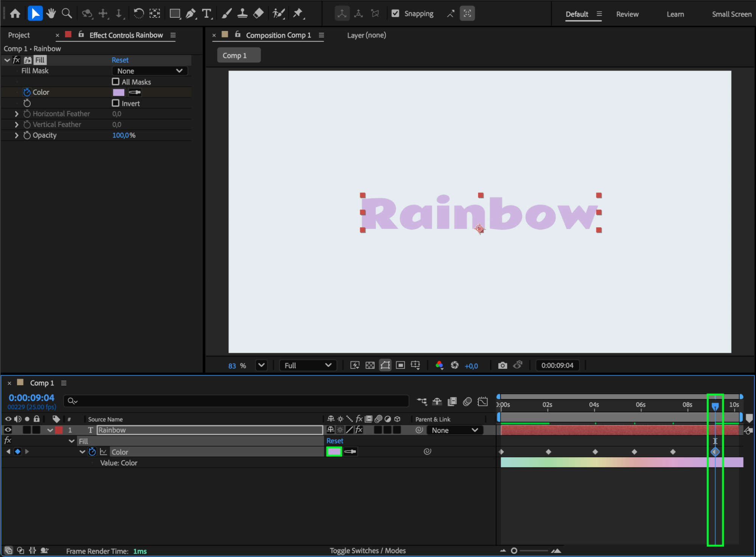The height and width of the screenshot is (557, 756).
Task: Open the Project panel tab
Action: pos(19,35)
